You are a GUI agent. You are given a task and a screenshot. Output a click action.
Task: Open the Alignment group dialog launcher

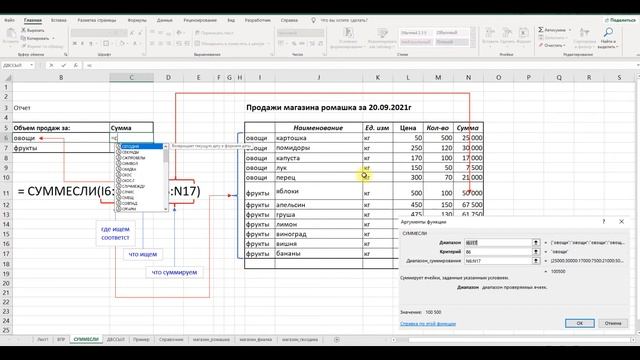(272, 54)
